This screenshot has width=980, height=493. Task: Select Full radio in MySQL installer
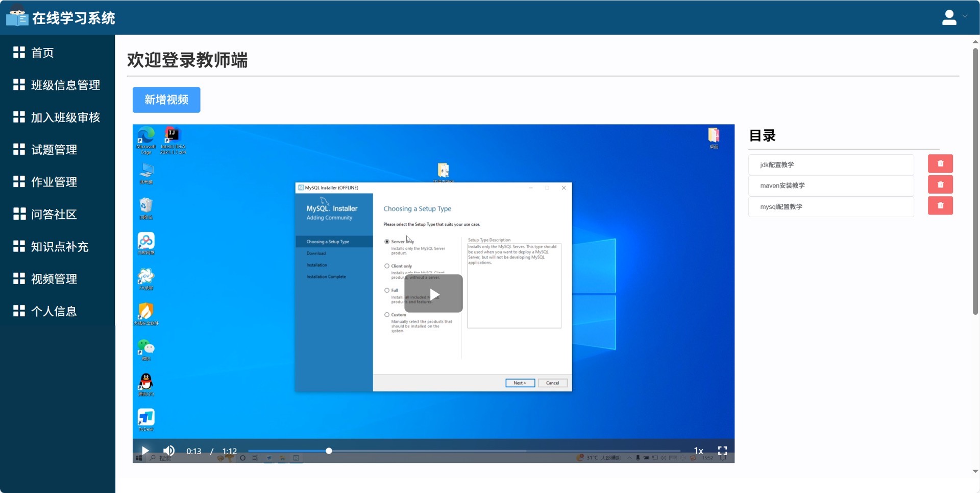point(387,290)
